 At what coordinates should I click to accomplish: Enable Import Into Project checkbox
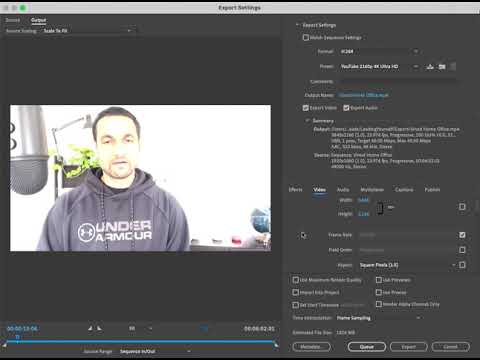pyautogui.click(x=295, y=292)
